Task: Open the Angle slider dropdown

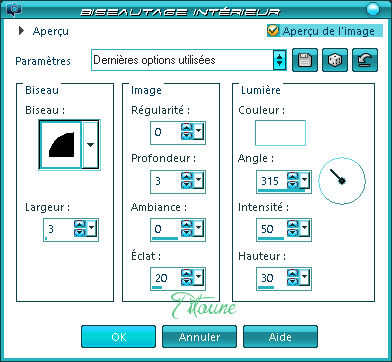Action: pyautogui.click(x=305, y=181)
